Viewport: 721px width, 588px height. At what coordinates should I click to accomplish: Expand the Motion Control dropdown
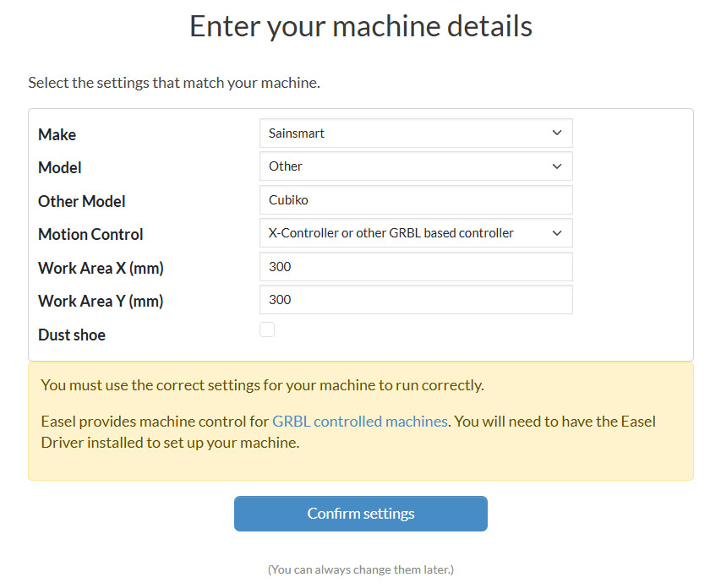[416, 233]
